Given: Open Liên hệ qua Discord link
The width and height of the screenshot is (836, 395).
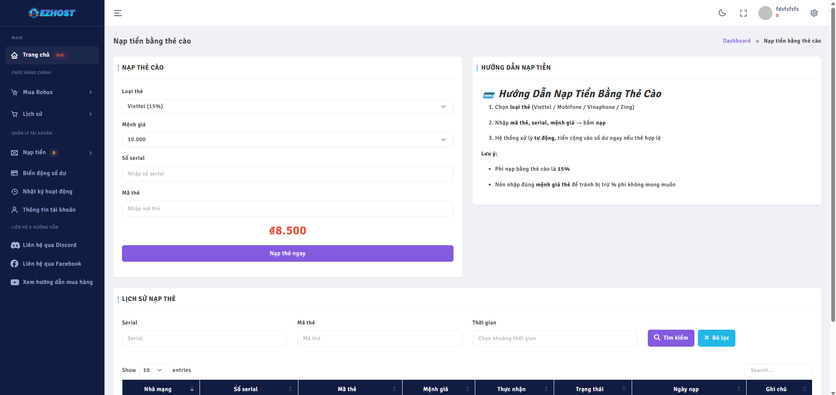Looking at the screenshot, I should tap(52, 245).
